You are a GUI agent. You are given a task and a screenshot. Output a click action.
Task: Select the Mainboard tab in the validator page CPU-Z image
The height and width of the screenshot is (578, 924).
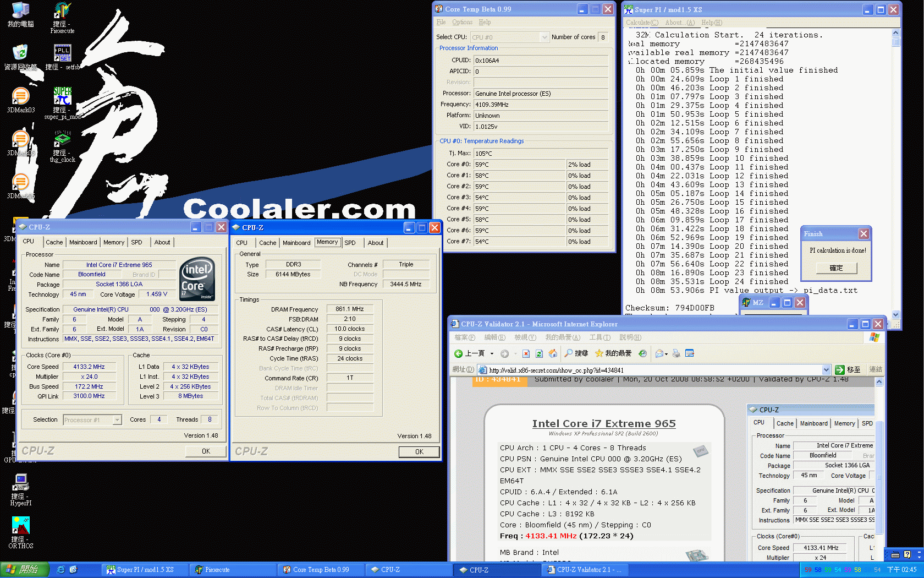tap(813, 424)
